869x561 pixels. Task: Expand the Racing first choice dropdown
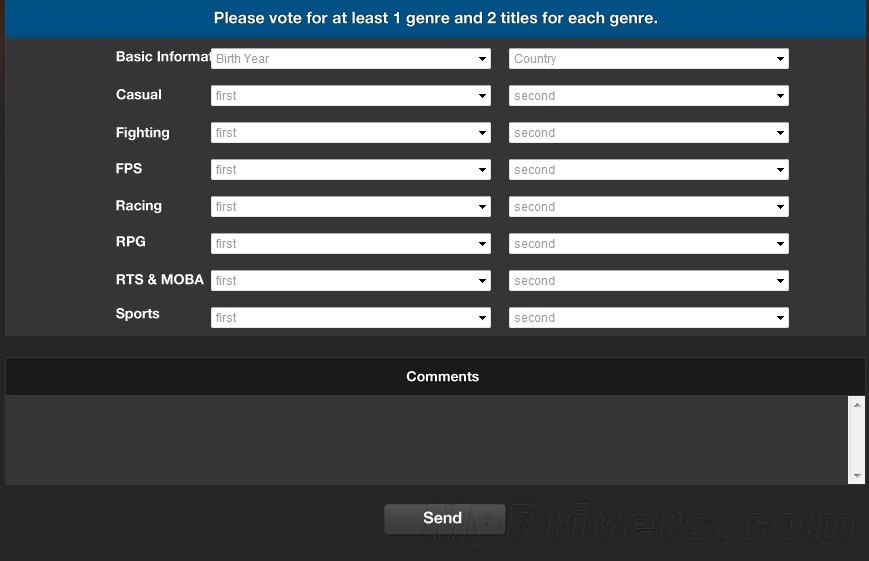point(350,207)
